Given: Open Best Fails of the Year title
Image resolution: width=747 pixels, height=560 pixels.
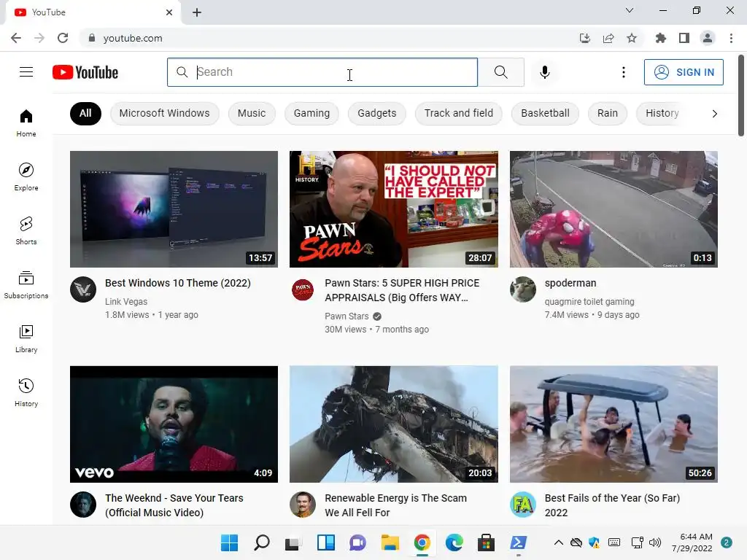Looking at the screenshot, I should (x=612, y=505).
